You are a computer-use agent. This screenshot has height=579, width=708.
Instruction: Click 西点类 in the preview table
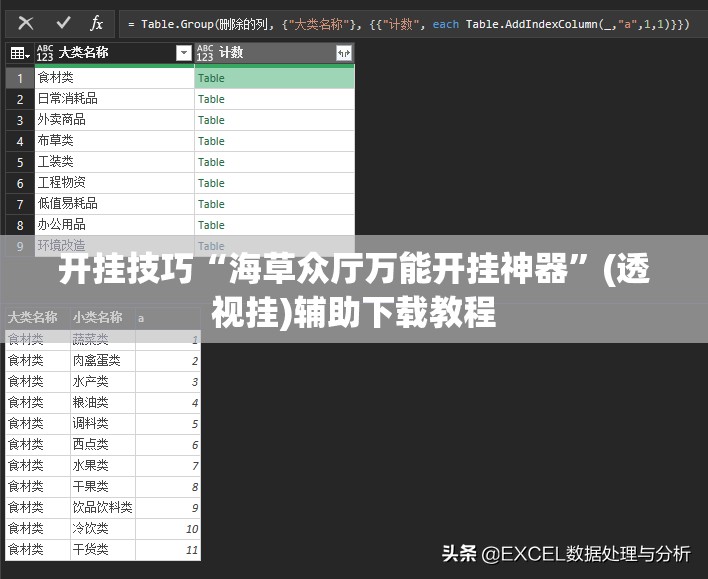point(90,444)
